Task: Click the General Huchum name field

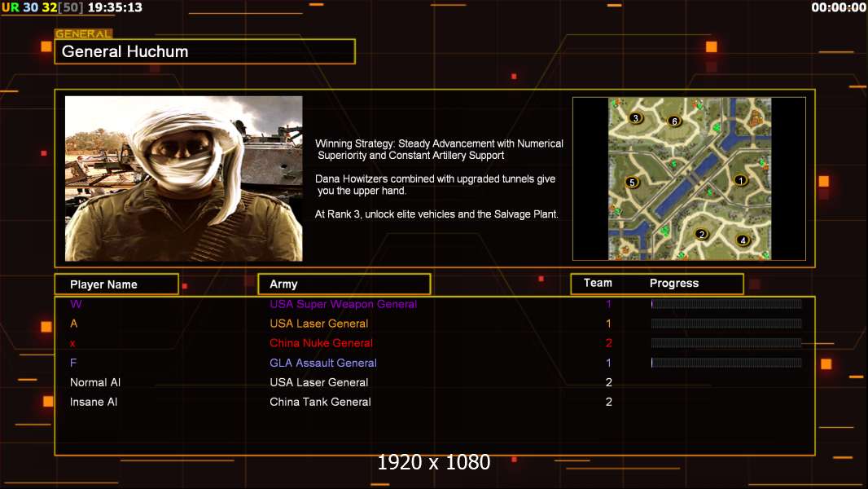Action: [204, 51]
